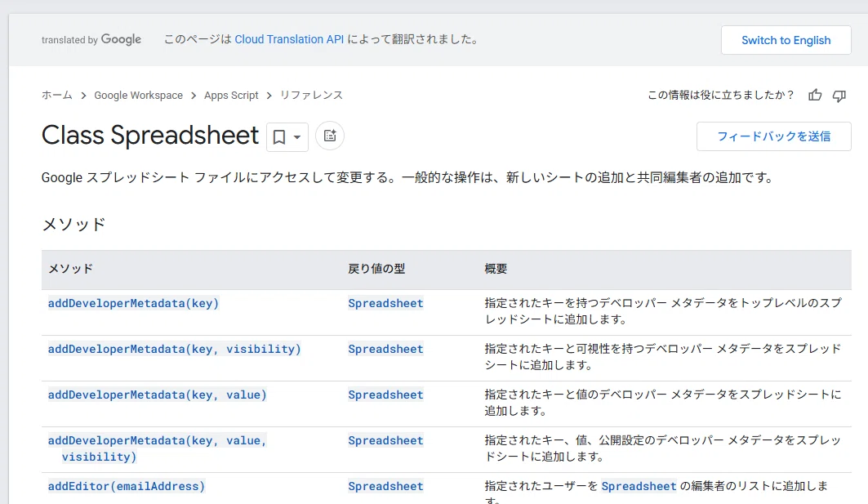Click the 戻り値の型 column header
Image resolution: width=868 pixels, height=504 pixels.
point(376,269)
